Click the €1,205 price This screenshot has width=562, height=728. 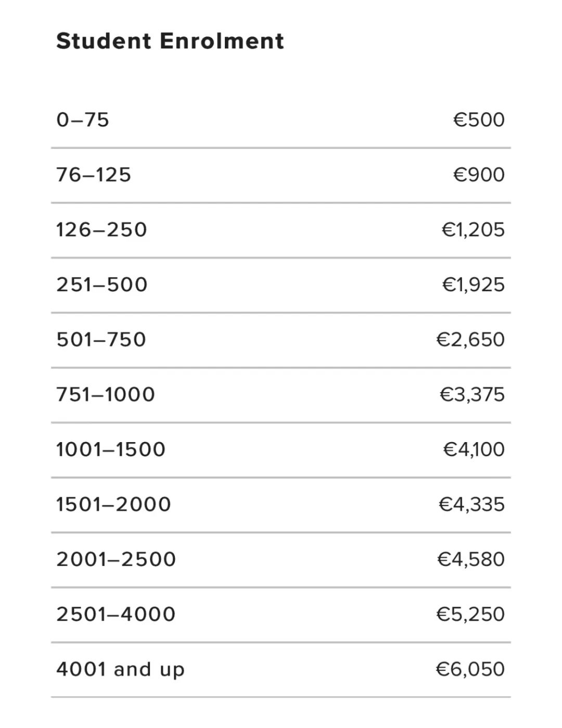point(473,230)
